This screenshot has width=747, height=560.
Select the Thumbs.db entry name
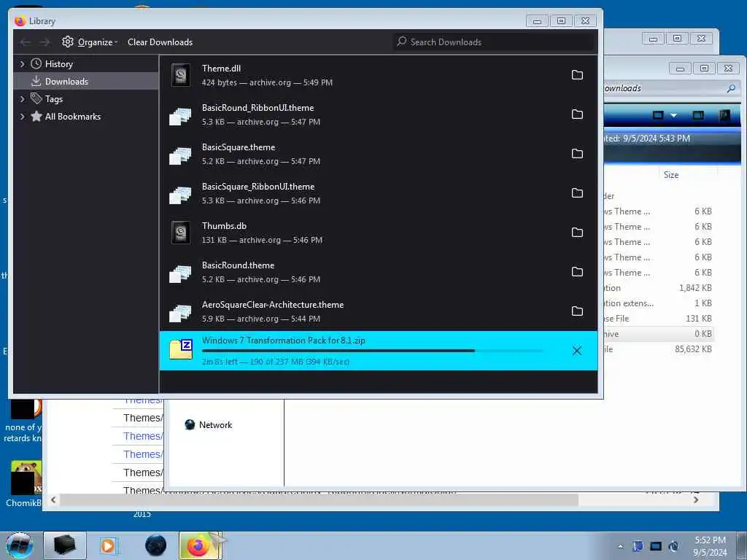tap(224, 226)
